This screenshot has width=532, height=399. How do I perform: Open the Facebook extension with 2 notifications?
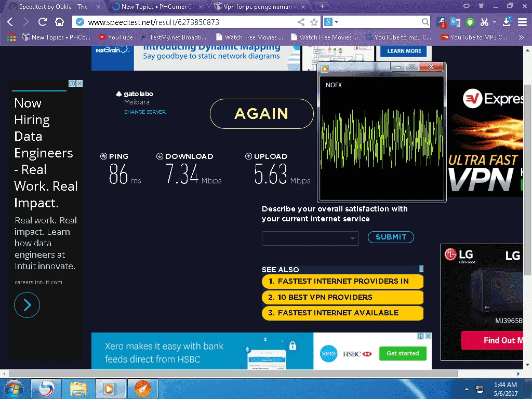[441, 22]
